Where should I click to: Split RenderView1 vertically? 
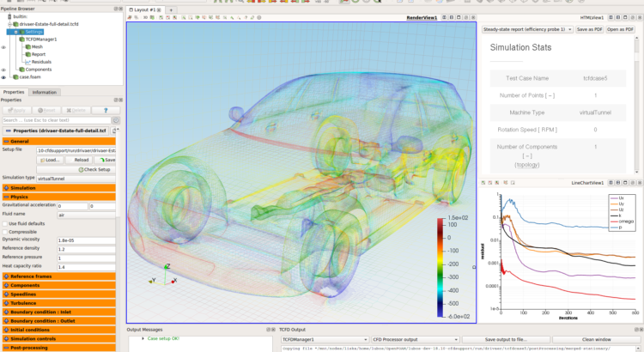(452, 18)
